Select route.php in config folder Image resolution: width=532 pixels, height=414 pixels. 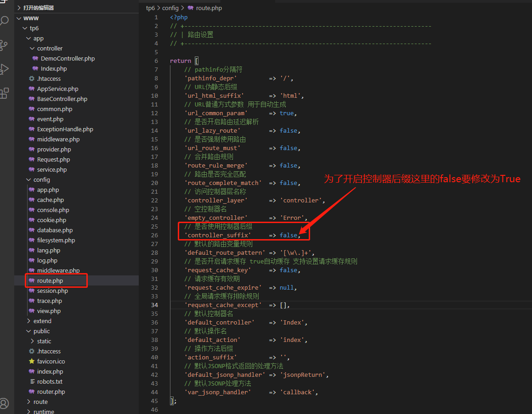[x=50, y=281]
